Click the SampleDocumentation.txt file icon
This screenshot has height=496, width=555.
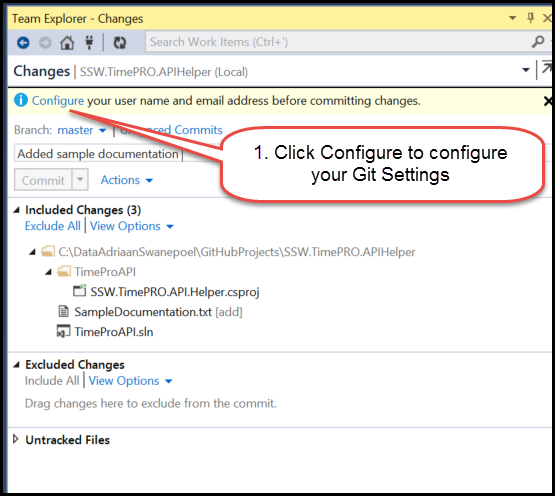63,312
